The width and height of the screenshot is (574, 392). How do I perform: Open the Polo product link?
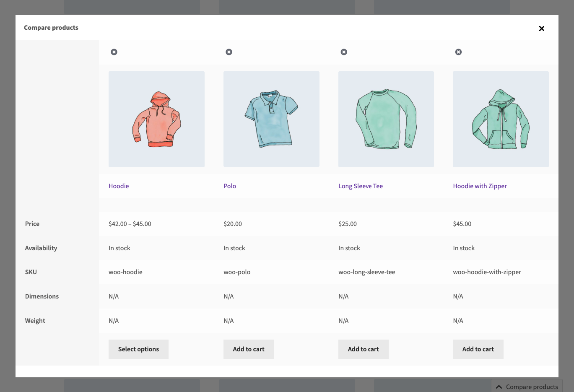(x=230, y=186)
